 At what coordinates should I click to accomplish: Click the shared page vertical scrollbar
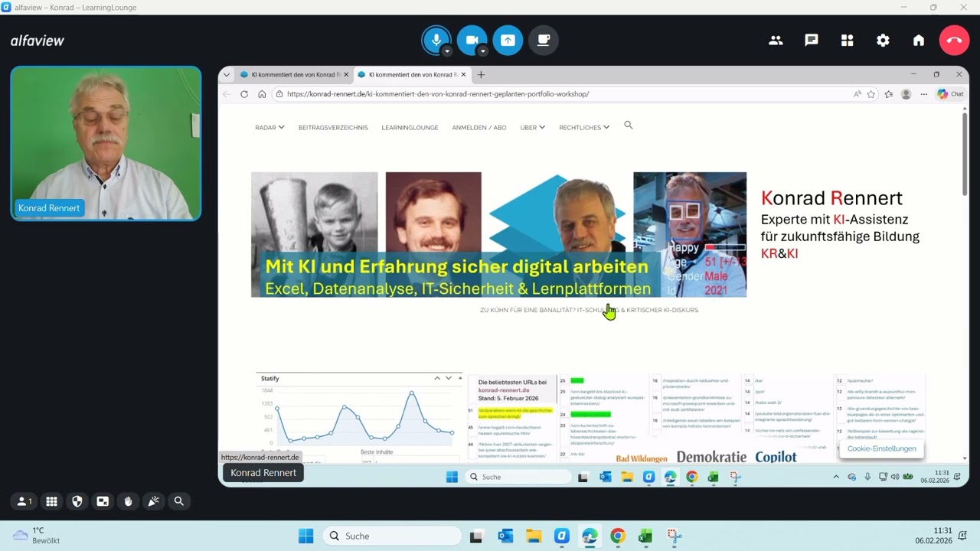tap(965, 153)
